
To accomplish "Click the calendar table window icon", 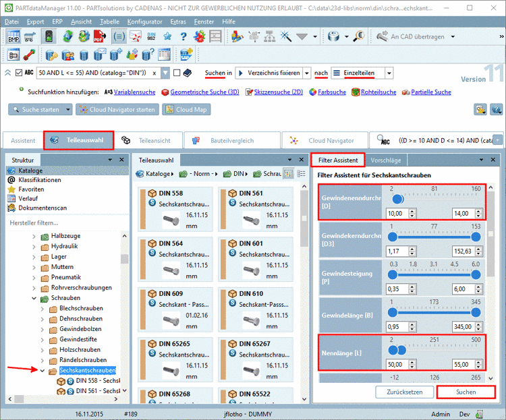I will 164,55.
